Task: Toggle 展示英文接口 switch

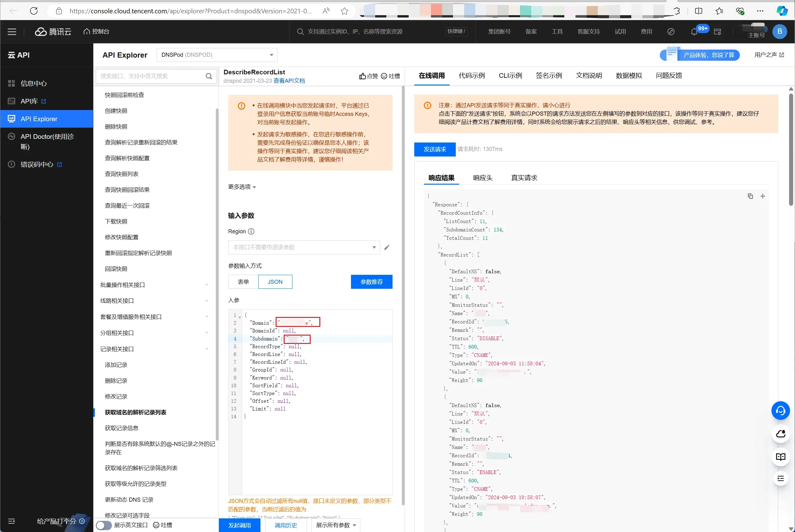Action: (x=104, y=525)
